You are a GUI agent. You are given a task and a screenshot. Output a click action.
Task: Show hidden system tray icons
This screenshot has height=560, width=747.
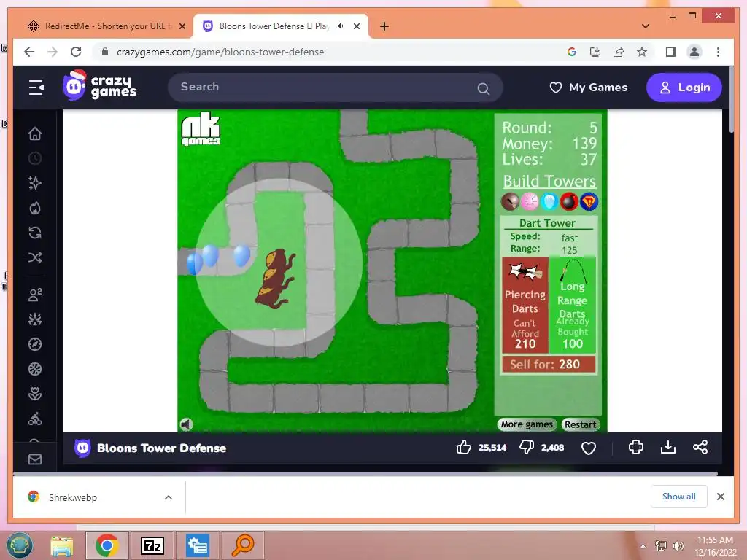click(643, 546)
